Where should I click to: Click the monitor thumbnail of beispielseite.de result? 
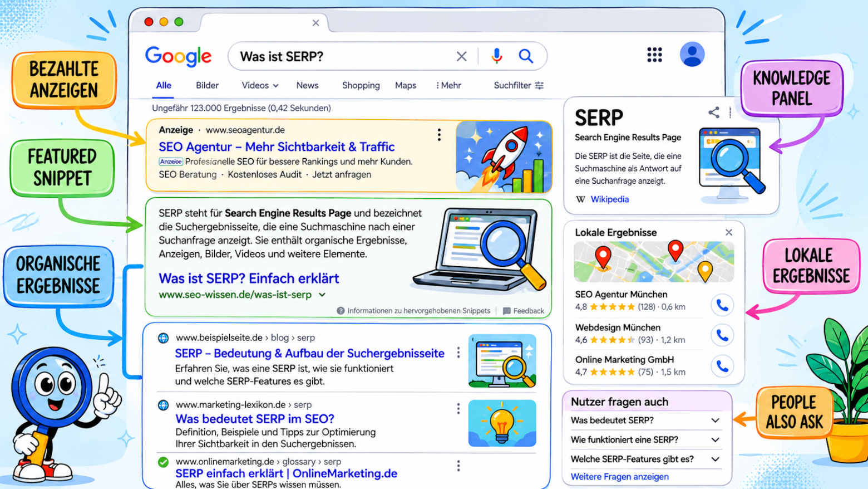(502, 361)
